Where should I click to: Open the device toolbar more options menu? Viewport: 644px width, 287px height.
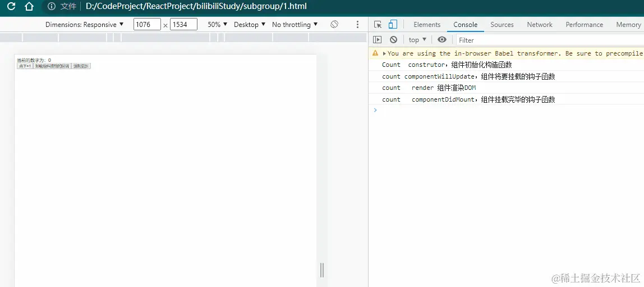(x=357, y=25)
